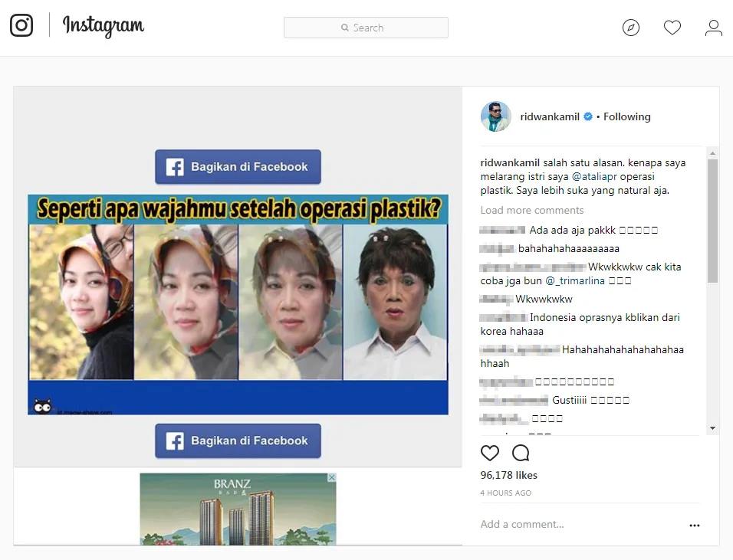Like the post with the heart icon
The height and width of the screenshot is (560, 733).
[490, 453]
